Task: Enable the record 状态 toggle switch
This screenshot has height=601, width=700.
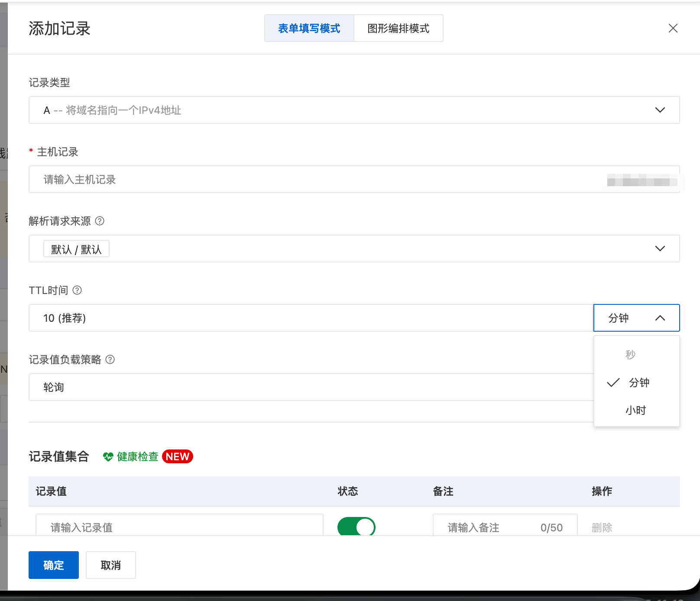Action: click(x=356, y=527)
